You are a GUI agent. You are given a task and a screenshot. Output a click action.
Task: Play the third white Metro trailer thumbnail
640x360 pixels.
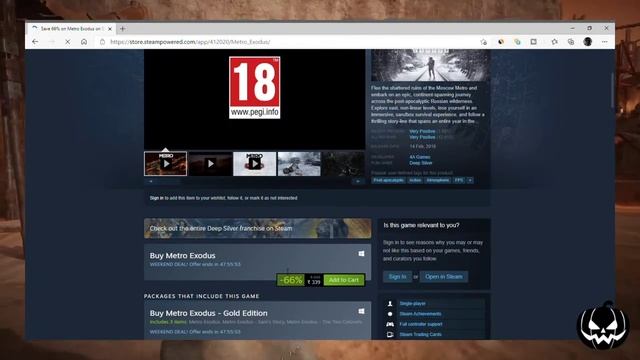click(x=255, y=164)
